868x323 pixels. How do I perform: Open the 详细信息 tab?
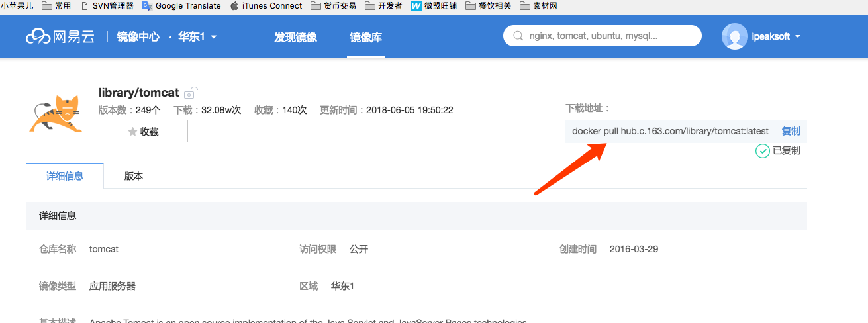(65, 176)
